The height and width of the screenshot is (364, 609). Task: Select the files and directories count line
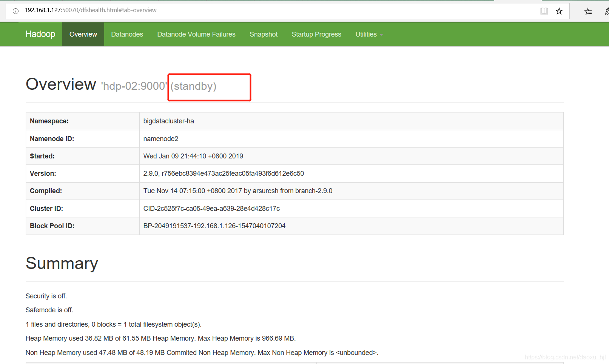point(114,324)
